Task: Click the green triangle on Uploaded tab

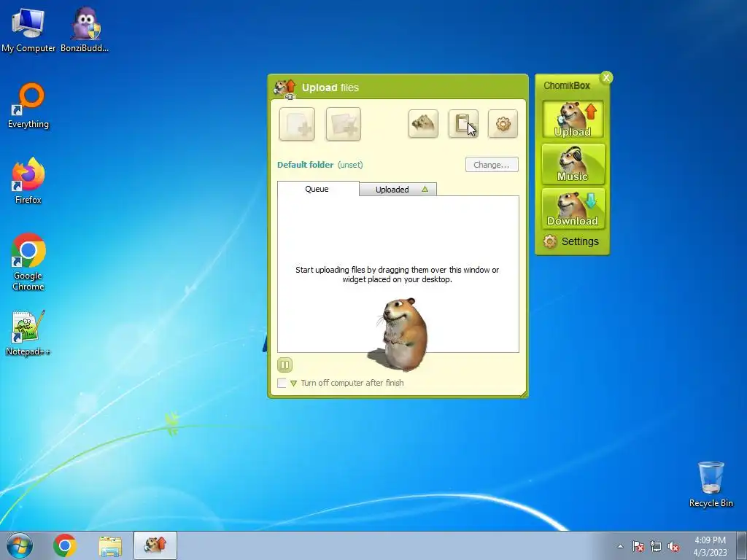Action: point(425,189)
